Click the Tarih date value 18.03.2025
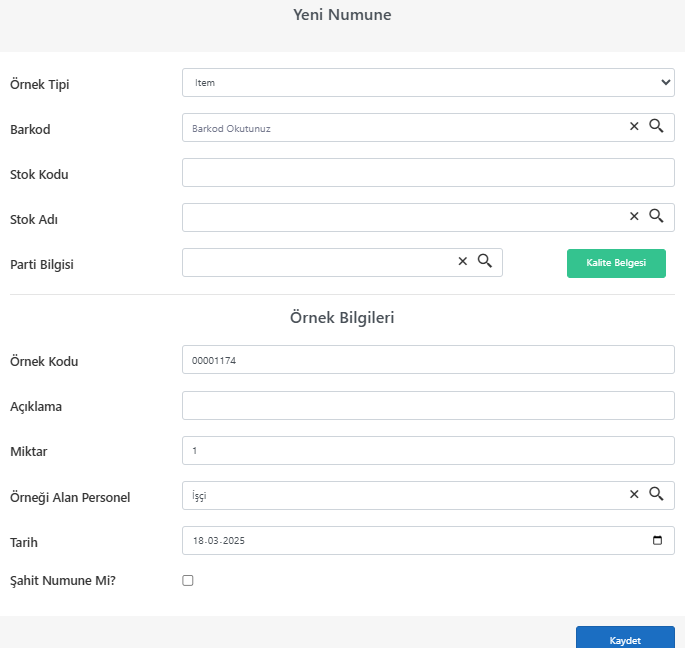The image size is (685, 666). coord(219,541)
